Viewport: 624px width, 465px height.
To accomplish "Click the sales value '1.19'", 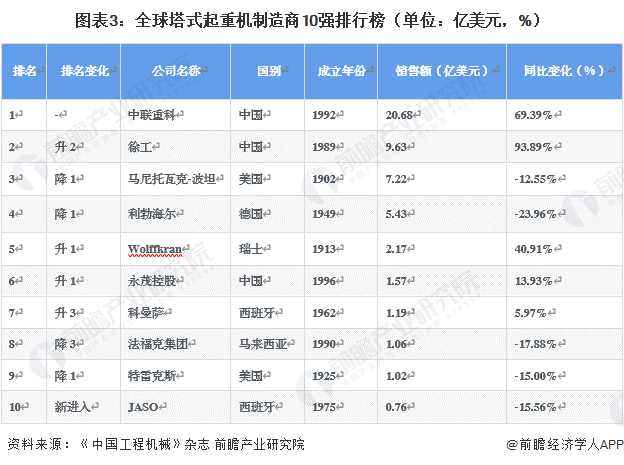I will tap(396, 313).
